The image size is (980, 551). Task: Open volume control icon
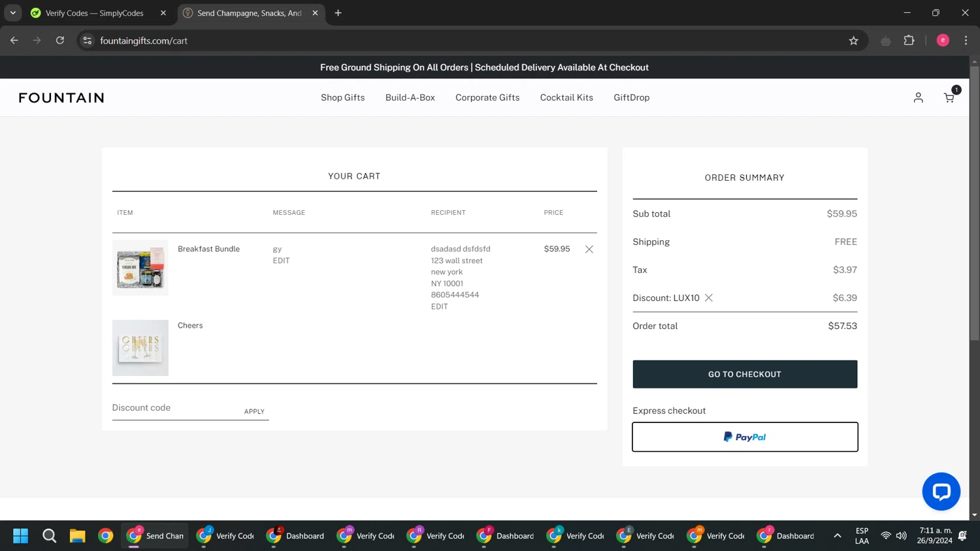pos(902,536)
